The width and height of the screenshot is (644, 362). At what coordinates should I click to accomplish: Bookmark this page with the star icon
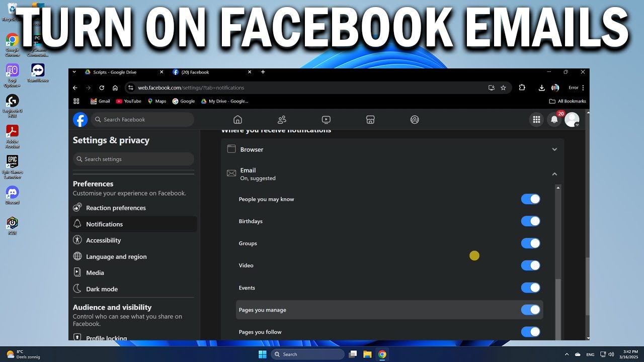[x=503, y=87]
